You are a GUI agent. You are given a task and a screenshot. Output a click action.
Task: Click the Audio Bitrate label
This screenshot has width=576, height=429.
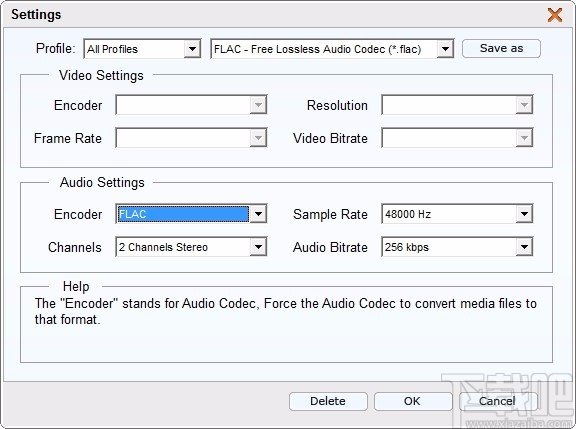(330, 247)
